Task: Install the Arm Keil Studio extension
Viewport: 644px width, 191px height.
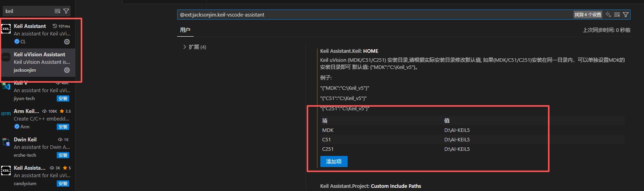Action: 63,127
